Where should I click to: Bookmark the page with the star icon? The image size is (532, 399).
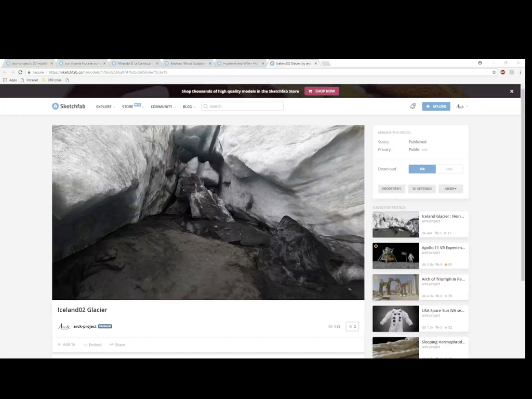(x=494, y=72)
